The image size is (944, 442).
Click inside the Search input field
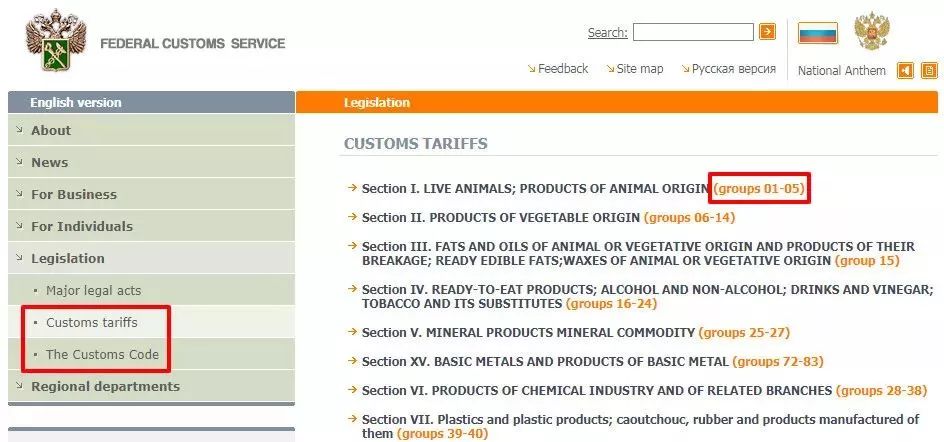pos(693,32)
